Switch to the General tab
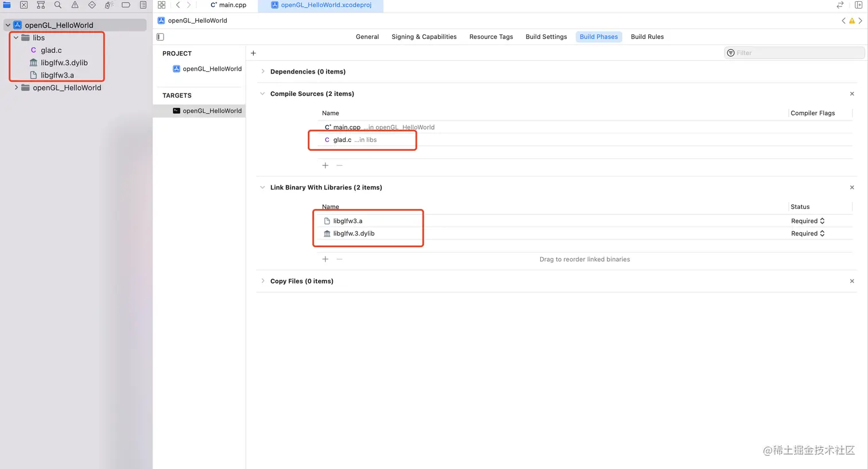 367,37
